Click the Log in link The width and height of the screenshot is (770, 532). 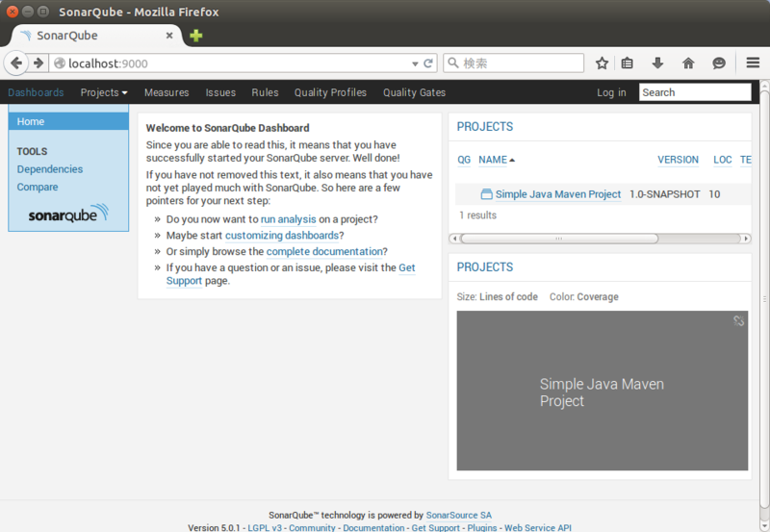click(611, 92)
